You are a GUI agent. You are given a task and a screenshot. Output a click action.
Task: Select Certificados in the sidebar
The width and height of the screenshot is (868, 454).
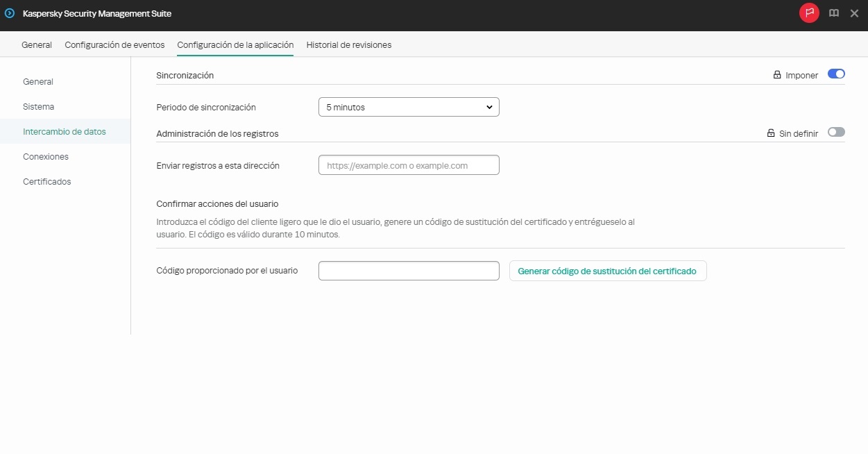click(x=46, y=181)
